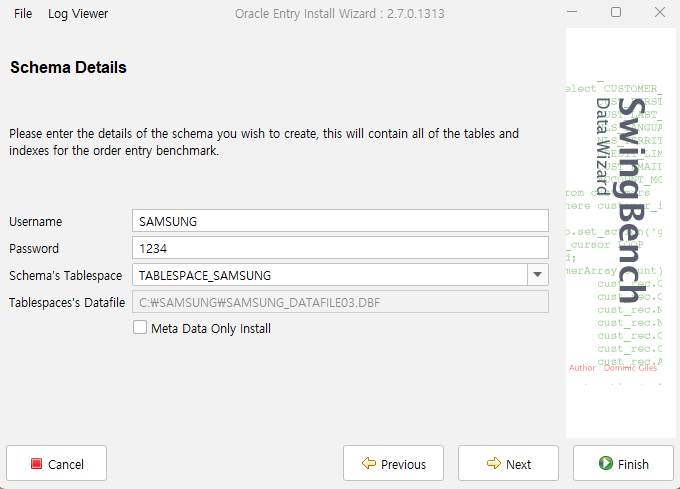Open the File menu

[23, 14]
